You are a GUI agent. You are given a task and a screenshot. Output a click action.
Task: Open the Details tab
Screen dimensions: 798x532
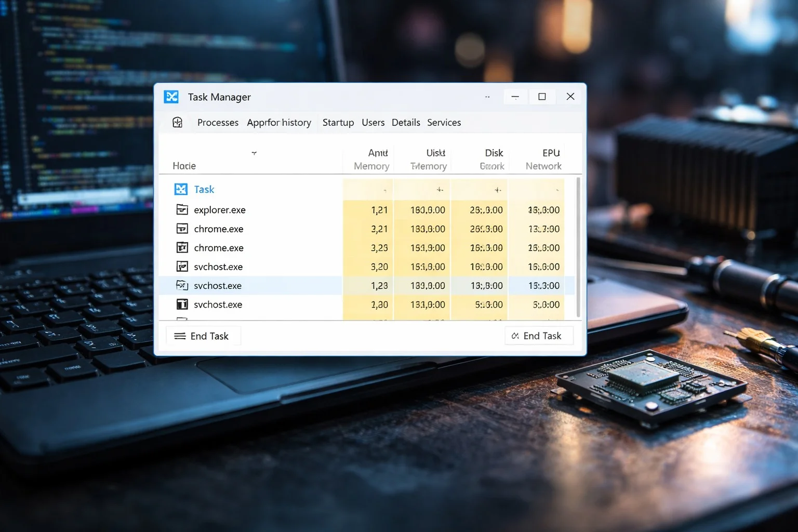click(x=406, y=123)
